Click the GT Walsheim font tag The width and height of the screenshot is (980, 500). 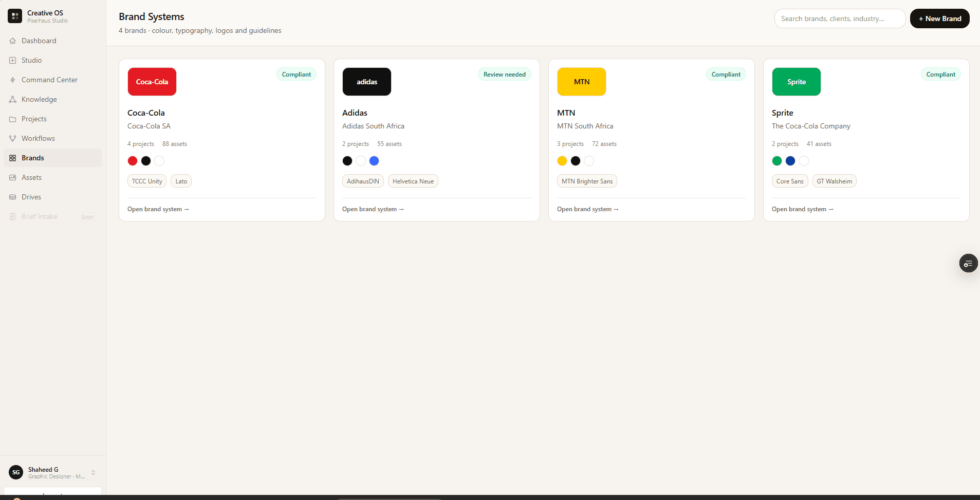click(835, 181)
